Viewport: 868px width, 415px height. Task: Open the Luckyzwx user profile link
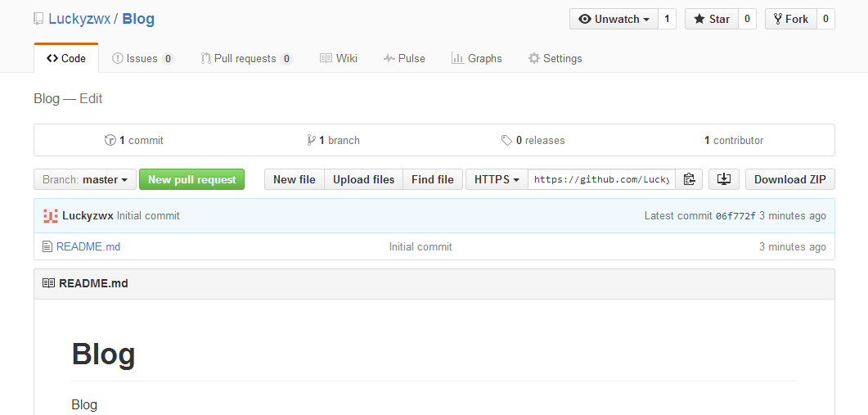click(79, 19)
